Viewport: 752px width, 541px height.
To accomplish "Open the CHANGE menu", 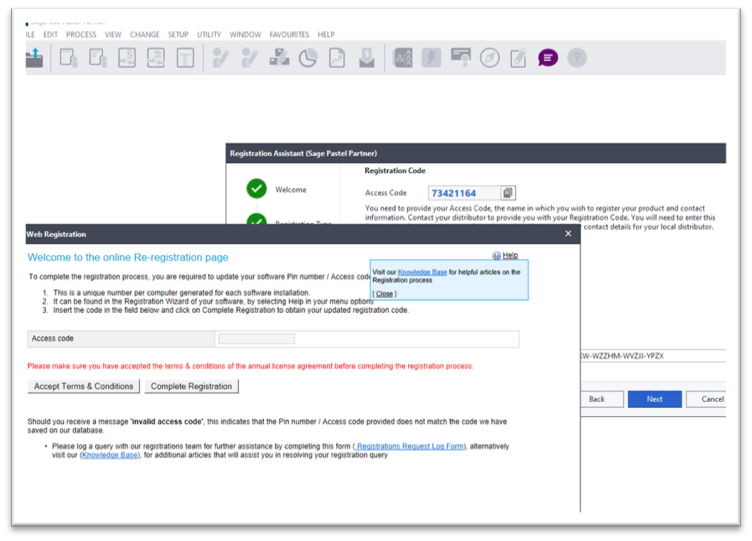I will pos(145,35).
